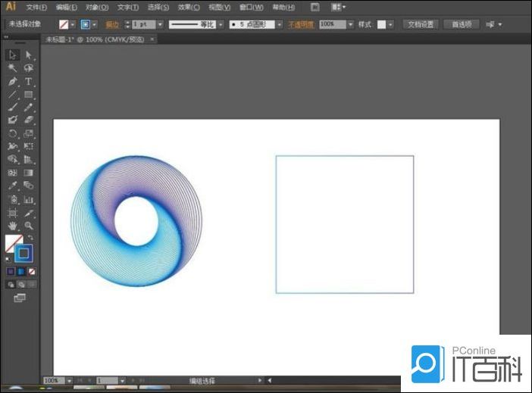The height and width of the screenshot is (393, 532).
Task: Select the Zoom magnifier tool
Action: pos(29,226)
